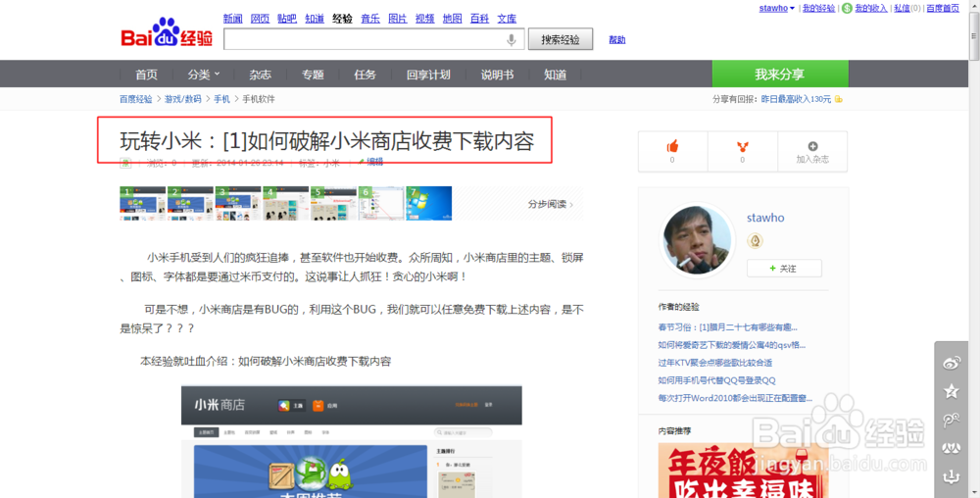Image resolution: width=980 pixels, height=498 pixels.
Task: Open 春节习俗 article link
Action: (x=727, y=327)
